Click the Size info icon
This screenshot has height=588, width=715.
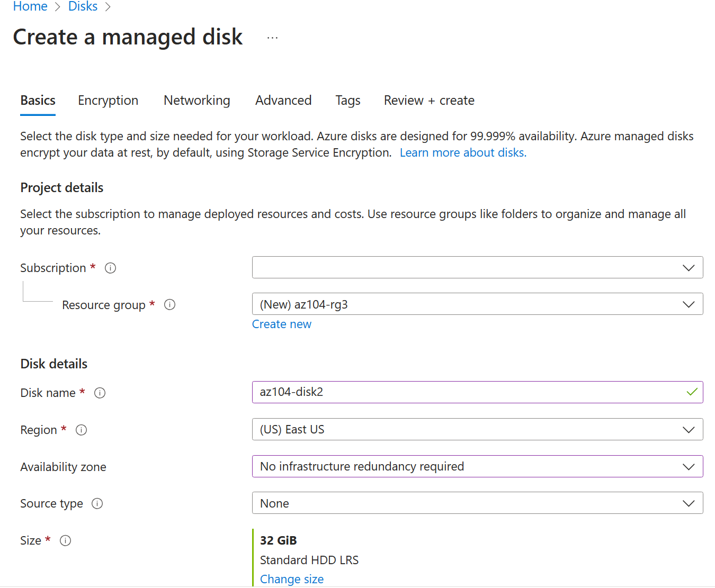pos(65,541)
